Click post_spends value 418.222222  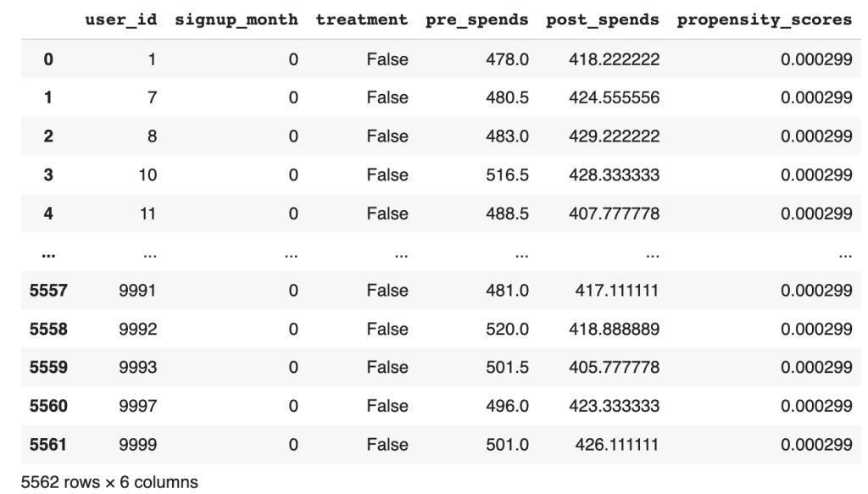click(x=609, y=59)
